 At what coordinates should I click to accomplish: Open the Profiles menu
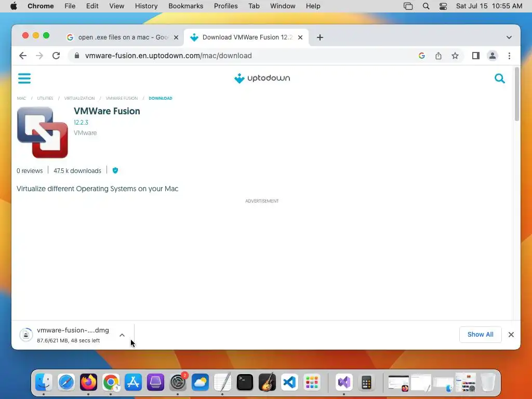225,6
